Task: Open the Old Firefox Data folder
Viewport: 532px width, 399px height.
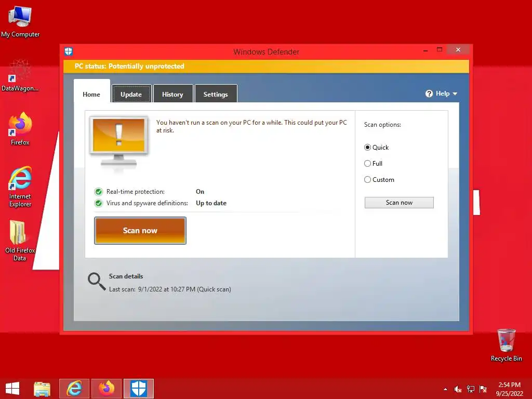Action: pyautogui.click(x=20, y=241)
